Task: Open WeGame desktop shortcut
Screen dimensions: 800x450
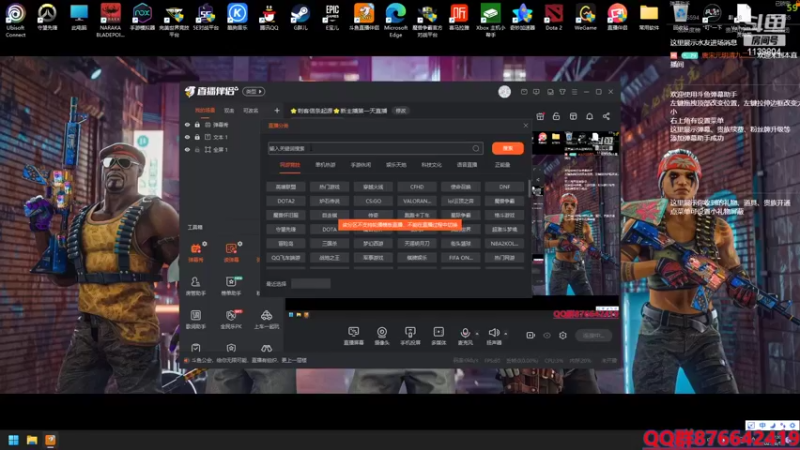Action: pyautogui.click(x=585, y=17)
